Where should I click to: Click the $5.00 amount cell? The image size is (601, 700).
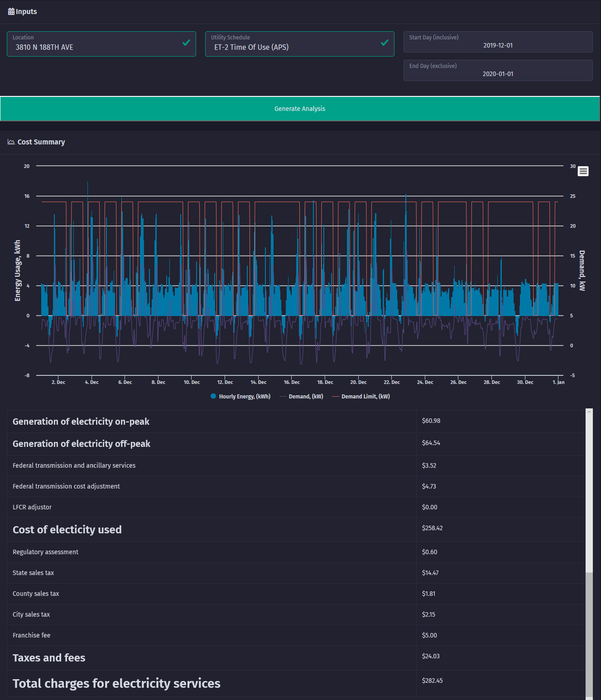[501, 635]
